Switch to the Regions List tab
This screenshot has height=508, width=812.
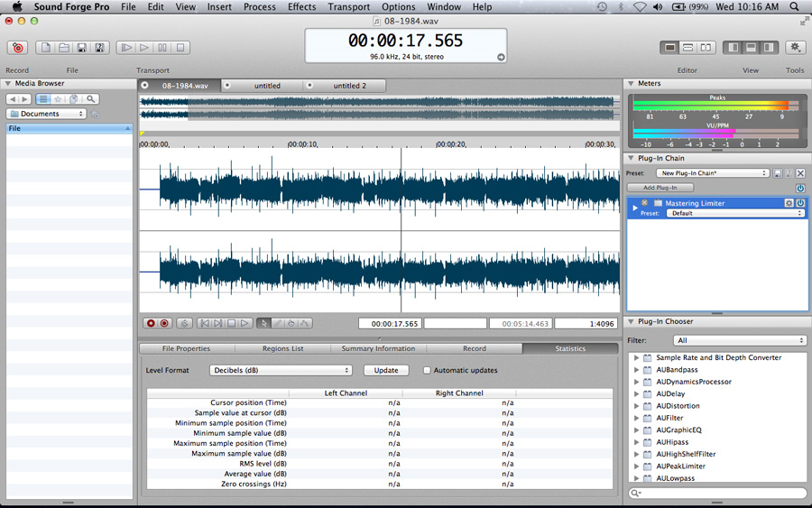point(282,348)
